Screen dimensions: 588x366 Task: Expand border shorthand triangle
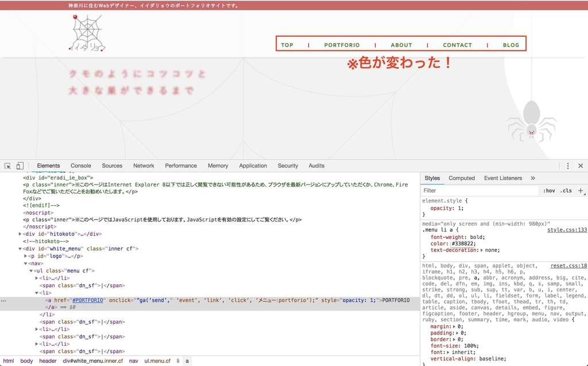click(x=454, y=340)
